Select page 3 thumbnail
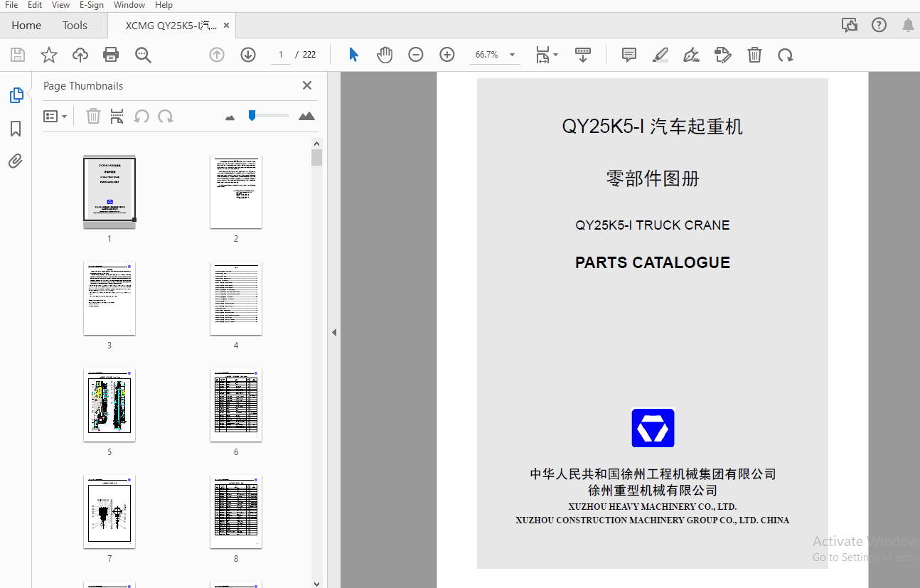Viewport: 920px width, 588px height. click(x=109, y=299)
